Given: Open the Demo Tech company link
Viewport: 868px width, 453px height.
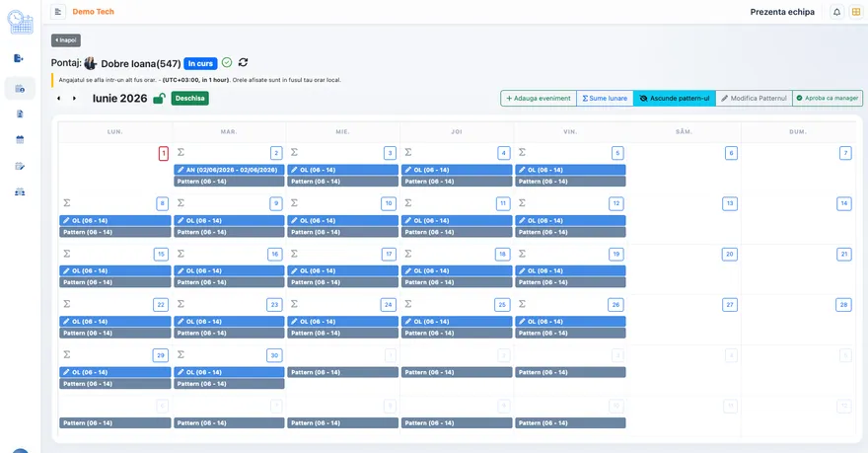Looking at the screenshot, I should point(93,12).
